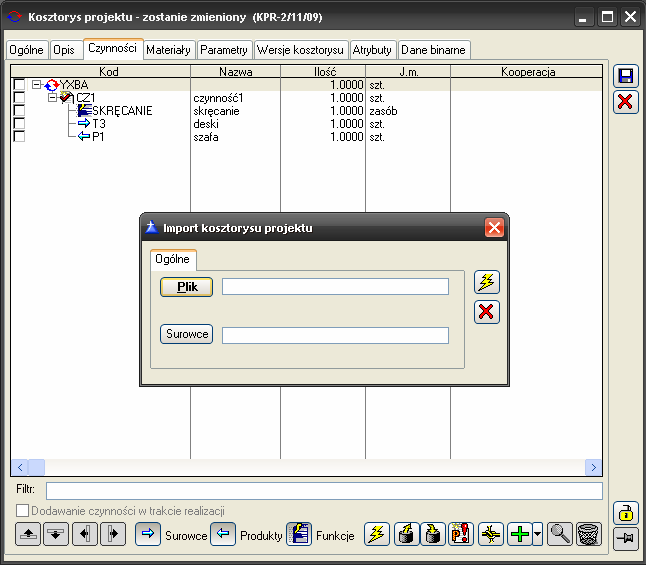Click the Kooperacja column header
646x565 pixels.
[527, 72]
